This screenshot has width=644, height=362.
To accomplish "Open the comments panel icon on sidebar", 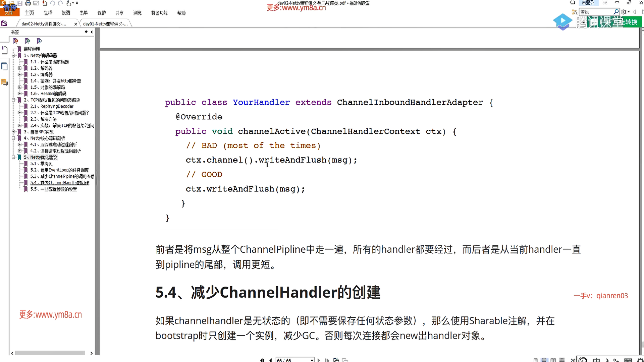I will pos(4,82).
